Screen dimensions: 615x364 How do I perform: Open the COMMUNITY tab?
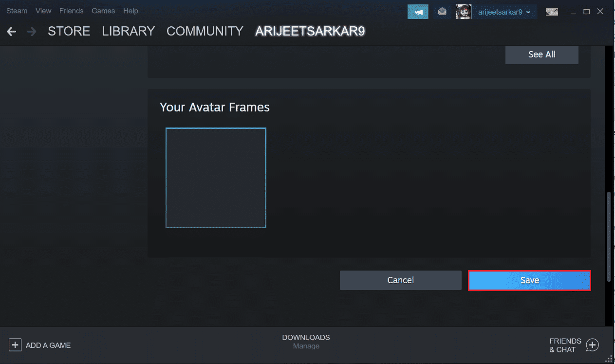pos(205,31)
